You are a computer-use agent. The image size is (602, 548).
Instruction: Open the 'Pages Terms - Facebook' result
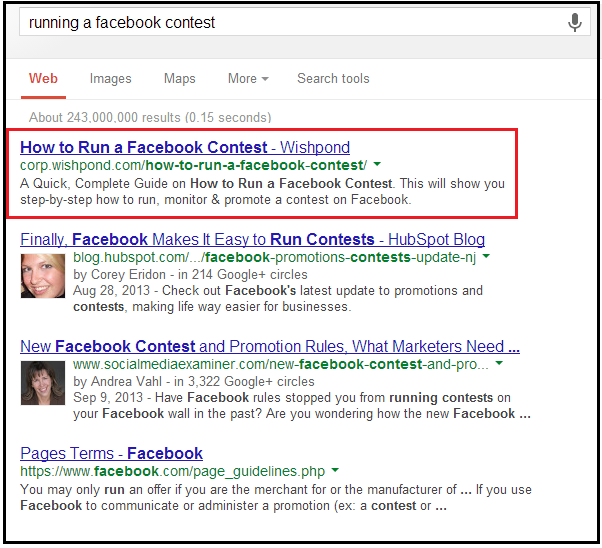[111, 454]
